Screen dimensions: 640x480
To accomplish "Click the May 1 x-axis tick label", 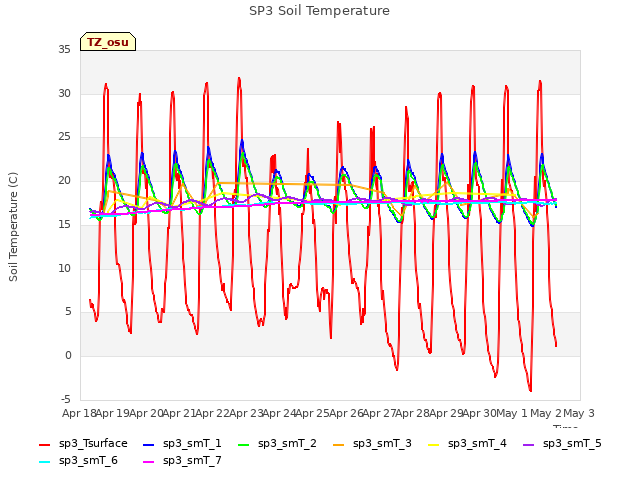I will coord(512,413).
